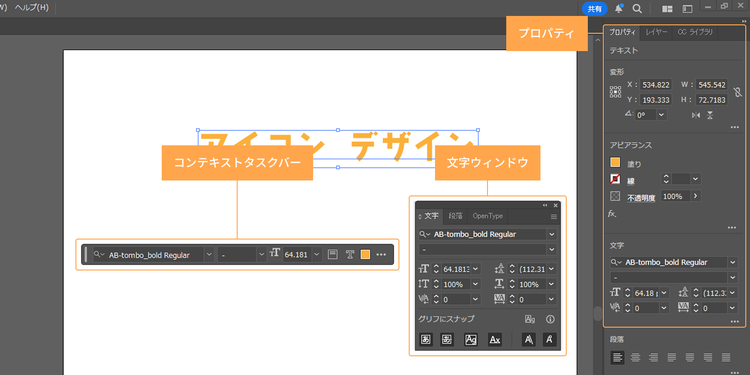Screen dimensions: 750x375
Task: Select right align in 段落 section
Action: 653,357
